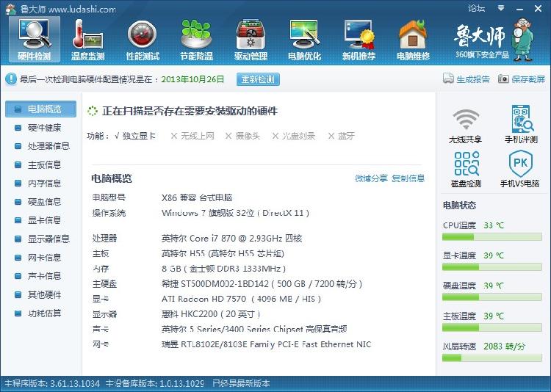Open the 电脑维修 PC repair section
Image resolution: width=551 pixels, height=392 pixels.
(x=413, y=40)
